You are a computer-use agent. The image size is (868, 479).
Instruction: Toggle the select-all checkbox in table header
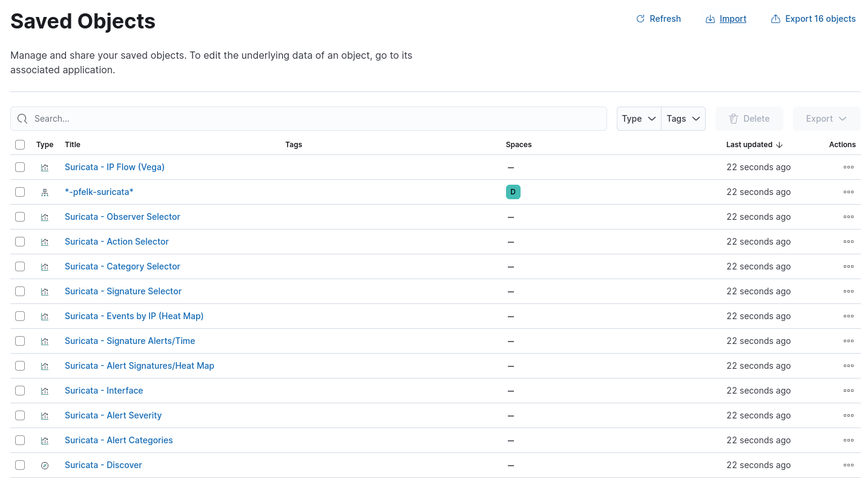pos(20,145)
